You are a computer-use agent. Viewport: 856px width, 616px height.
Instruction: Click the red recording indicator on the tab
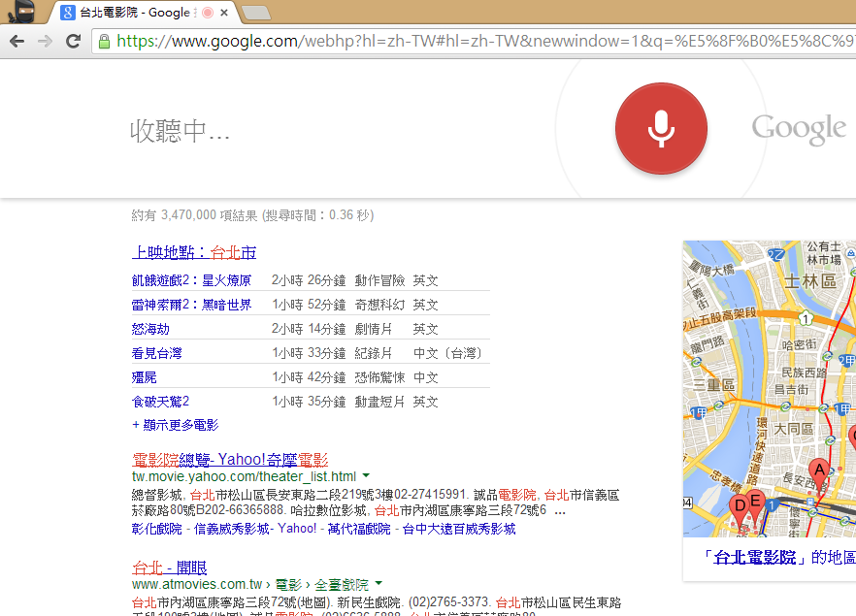(208, 13)
